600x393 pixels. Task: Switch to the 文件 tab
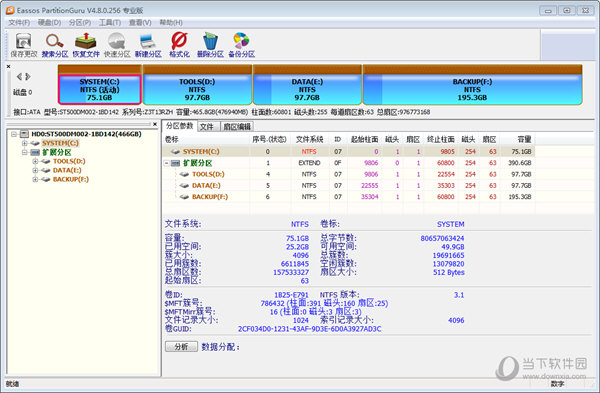(208, 127)
